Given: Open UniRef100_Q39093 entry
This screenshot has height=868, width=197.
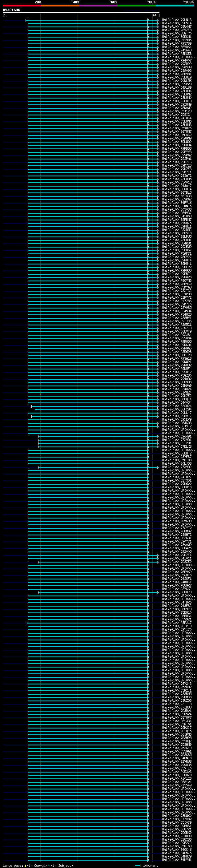Looking at the screenshot, I should tap(176, 71).
